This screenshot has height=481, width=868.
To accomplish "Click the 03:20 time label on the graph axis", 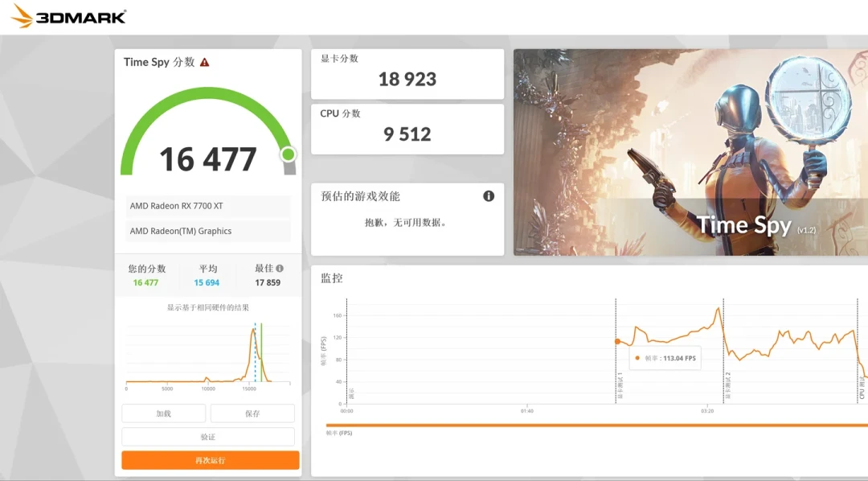I will (707, 411).
